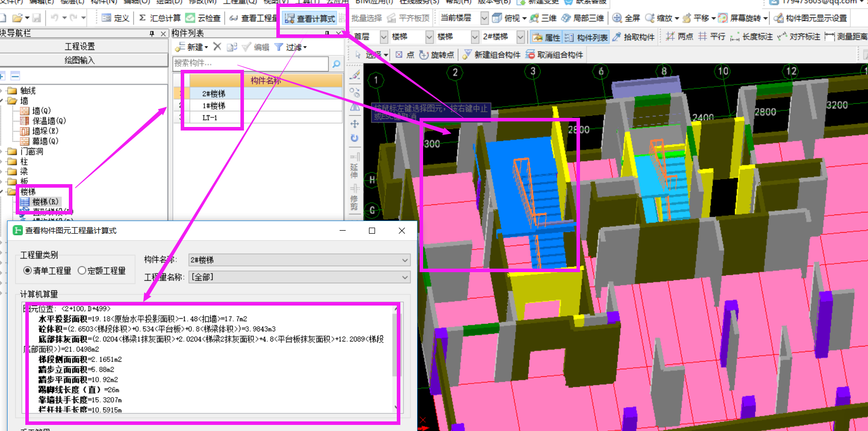The width and height of the screenshot is (868, 431).
Task: Click the save disk icon
Action: 36,18
